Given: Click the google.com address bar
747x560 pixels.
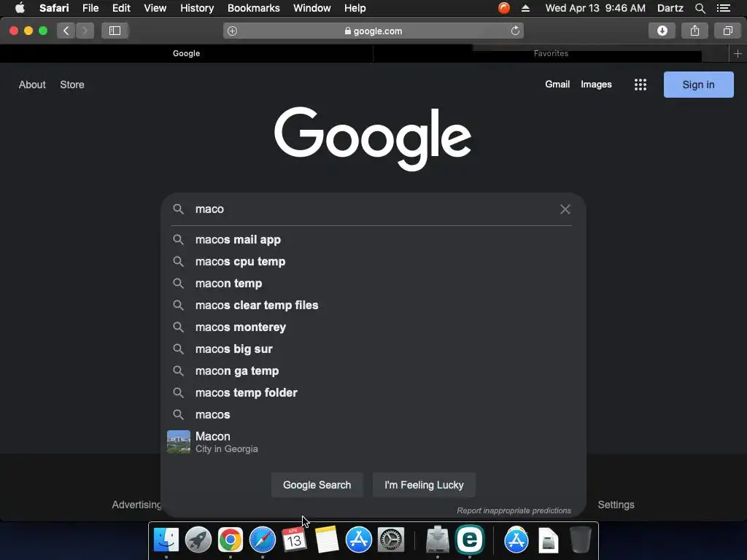Looking at the screenshot, I should 373,31.
